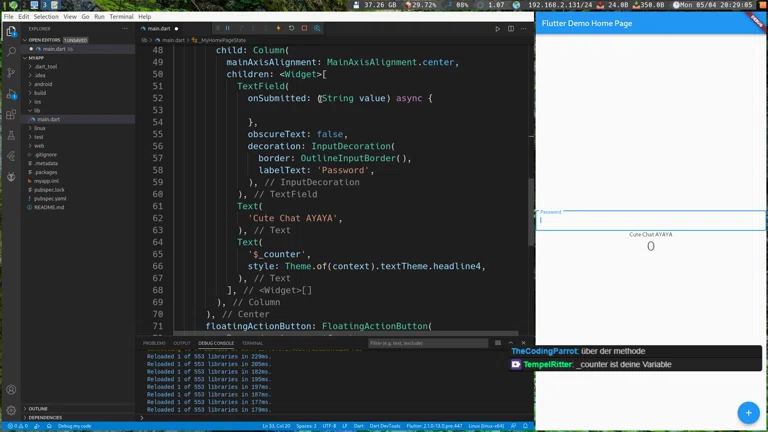
Task: Stop the debug session with red square
Action: tap(304, 29)
